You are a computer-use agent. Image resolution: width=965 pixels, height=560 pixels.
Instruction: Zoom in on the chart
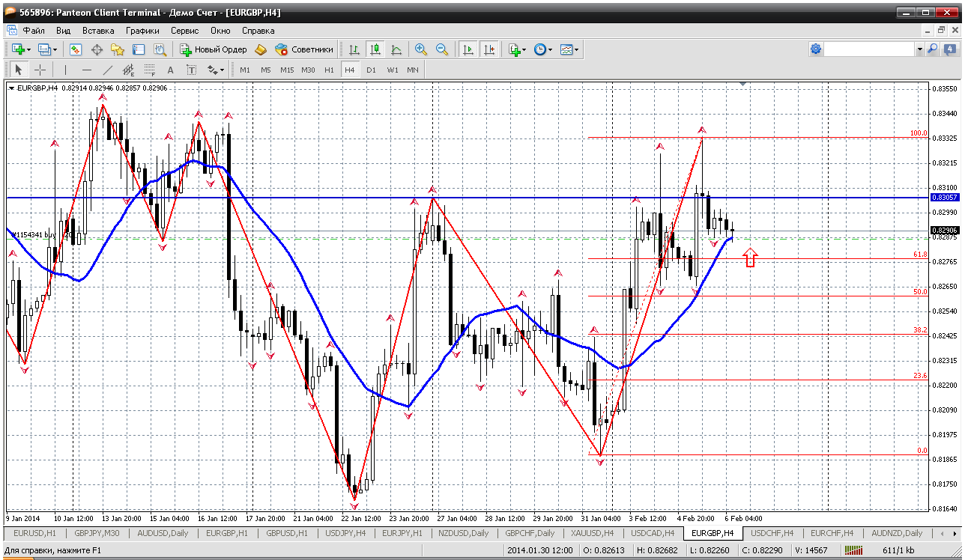(421, 49)
